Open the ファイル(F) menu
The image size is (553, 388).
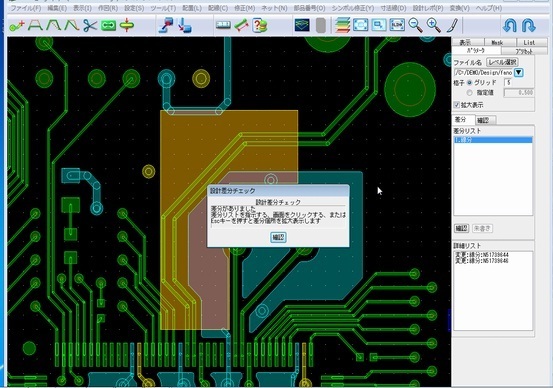26,8
